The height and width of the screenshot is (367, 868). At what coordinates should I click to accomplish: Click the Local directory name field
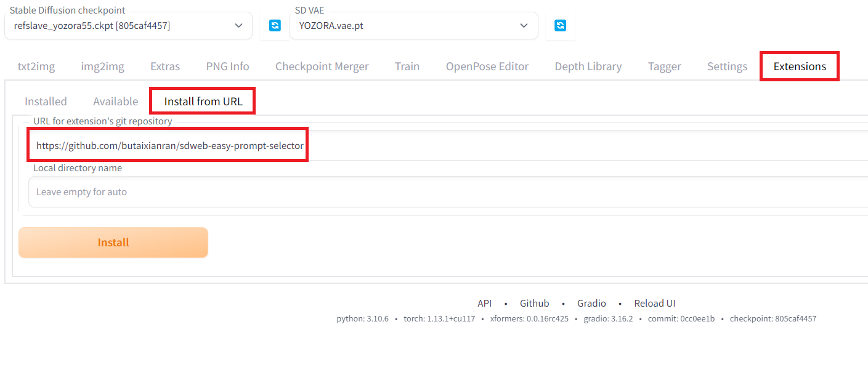click(x=448, y=192)
